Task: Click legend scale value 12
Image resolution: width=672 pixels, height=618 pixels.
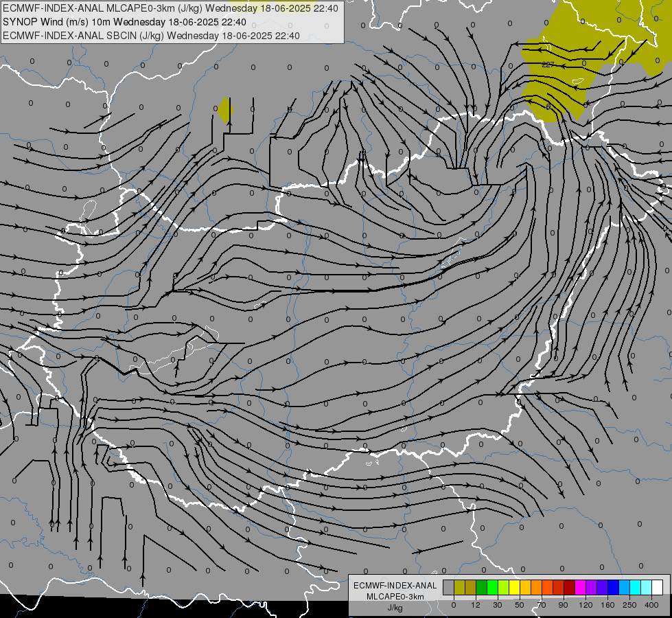Action: [x=476, y=605]
